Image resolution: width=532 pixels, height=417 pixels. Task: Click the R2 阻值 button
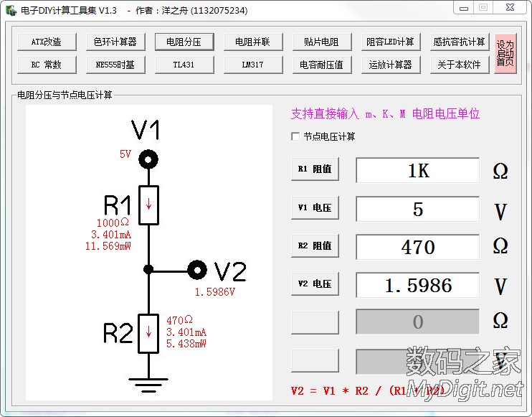pyautogui.click(x=315, y=245)
